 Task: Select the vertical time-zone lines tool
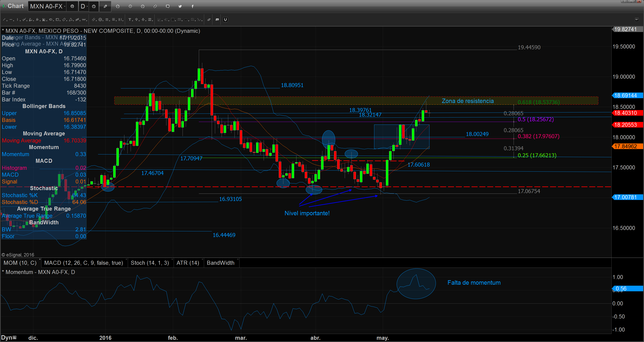120,20
